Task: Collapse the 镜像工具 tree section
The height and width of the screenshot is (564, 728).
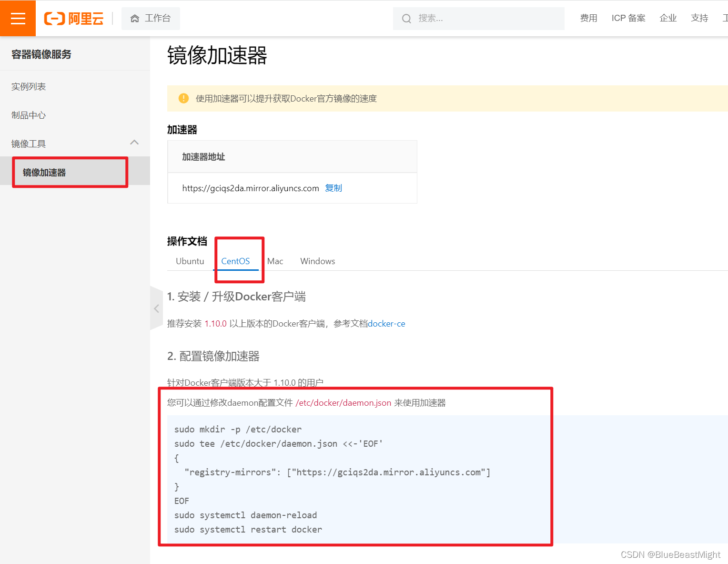Action: (134, 143)
